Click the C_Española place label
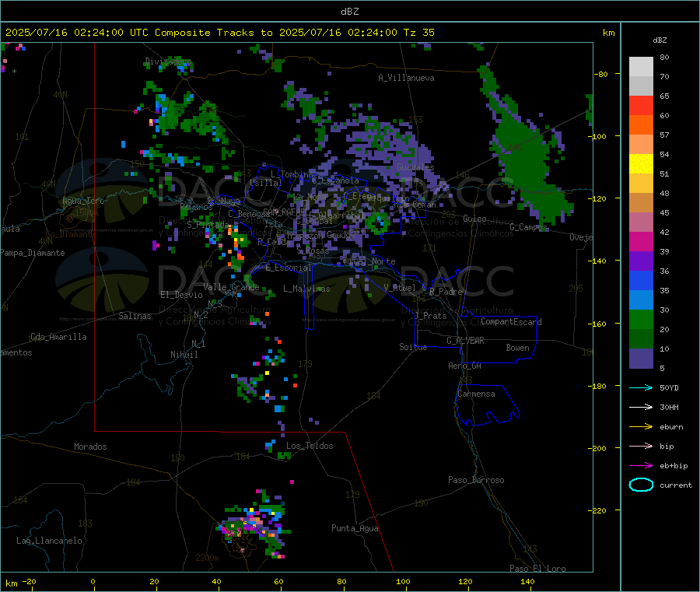 click(x=335, y=180)
